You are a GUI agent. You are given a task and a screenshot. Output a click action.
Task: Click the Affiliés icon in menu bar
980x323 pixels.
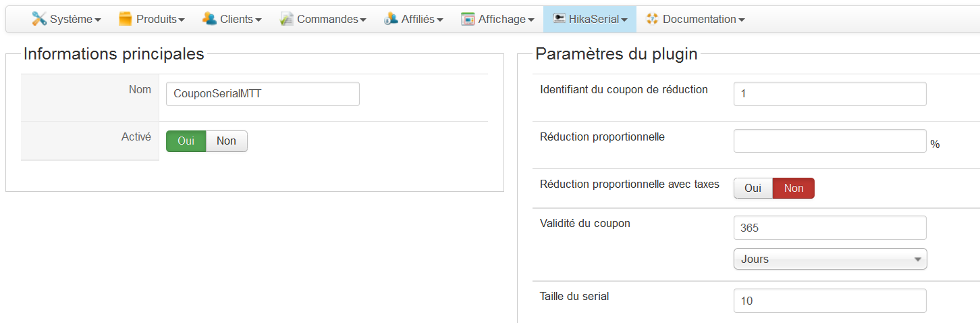point(391,19)
